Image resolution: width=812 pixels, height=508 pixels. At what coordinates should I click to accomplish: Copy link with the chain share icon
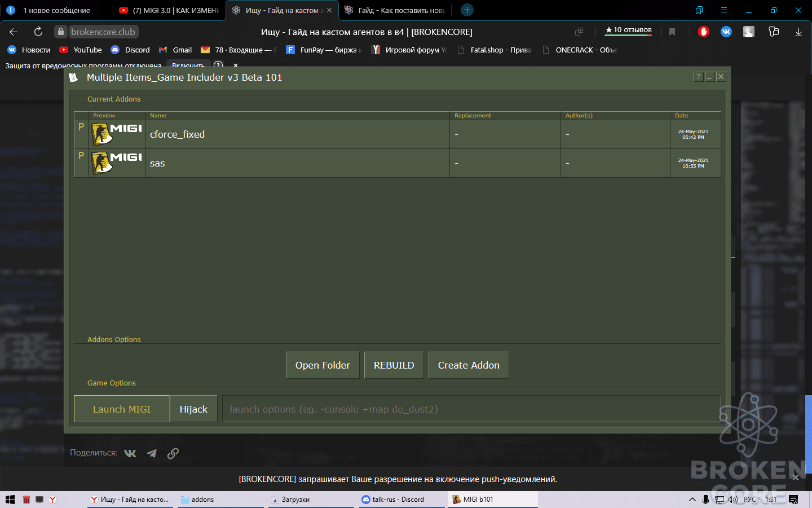(x=173, y=453)
